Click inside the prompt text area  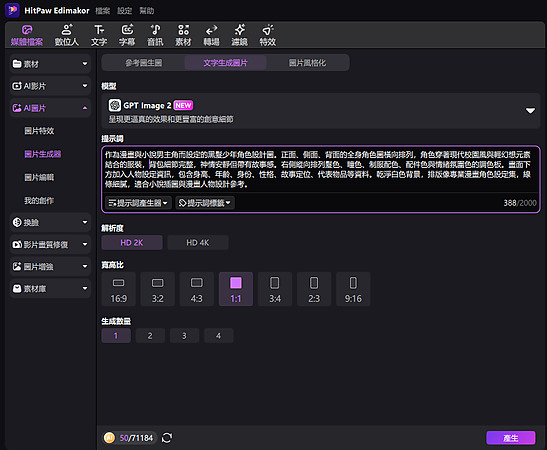pyautogui.click(x=320, y=170)
